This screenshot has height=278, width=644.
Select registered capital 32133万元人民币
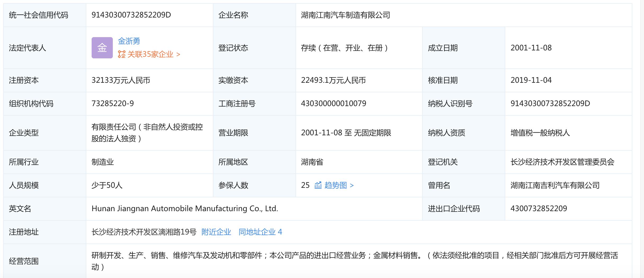click(121, 80)
